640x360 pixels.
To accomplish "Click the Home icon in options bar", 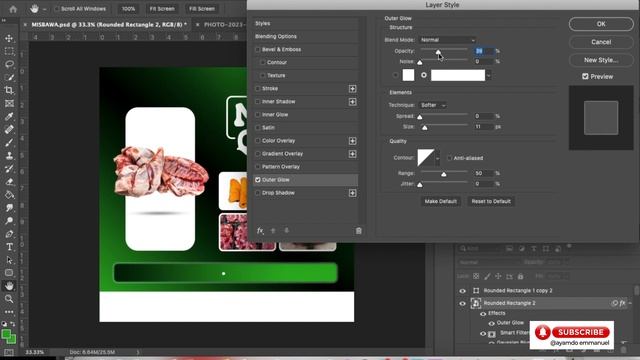I will pyautogui.click(x=13, y=9).
